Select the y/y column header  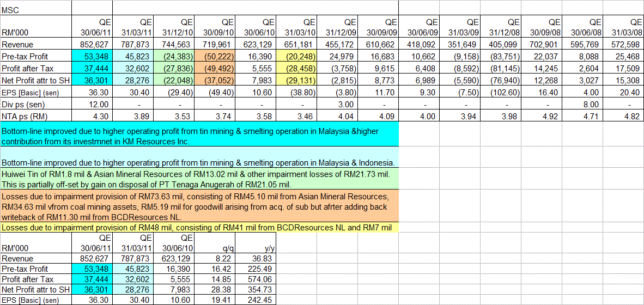tap(255, 244)
